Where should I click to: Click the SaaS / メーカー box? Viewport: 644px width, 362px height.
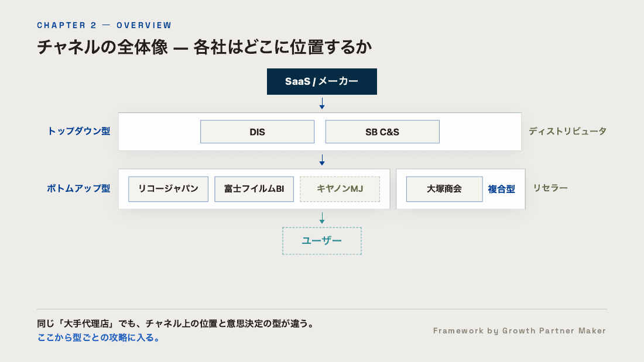click(x=321, y=82)
